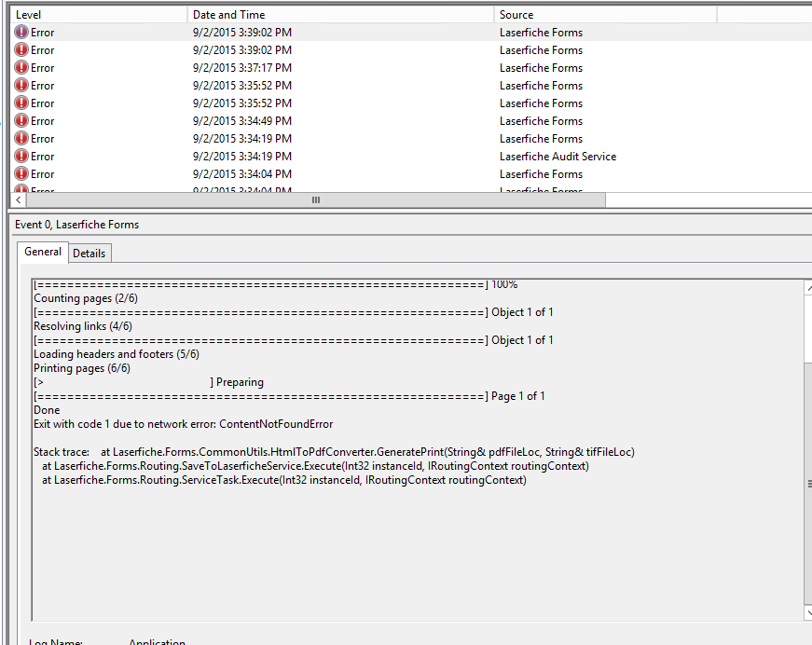Click the "Printing pages (6/6)" line
This screenshot has height=645, width=812.
pyautogui.click(x=82, y=368)
